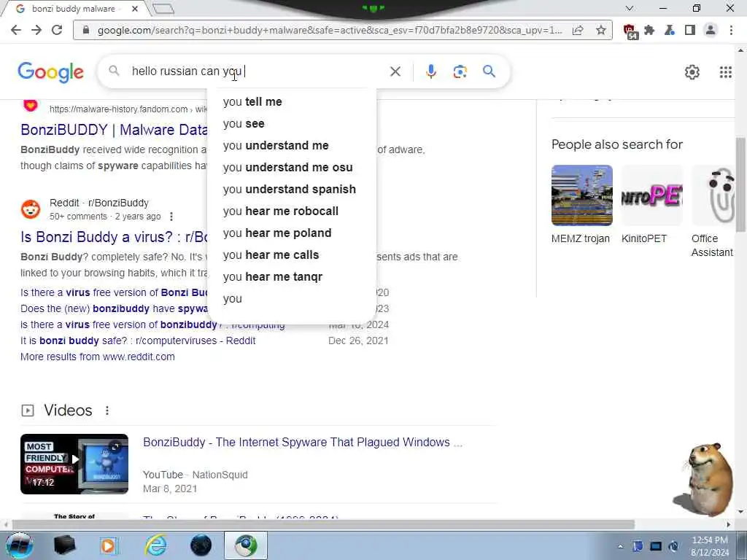Open 'Is Bonzi Buddy a virus?' Reddit result
The width and height of the screenshot is (747, 560).
point(114,237)
